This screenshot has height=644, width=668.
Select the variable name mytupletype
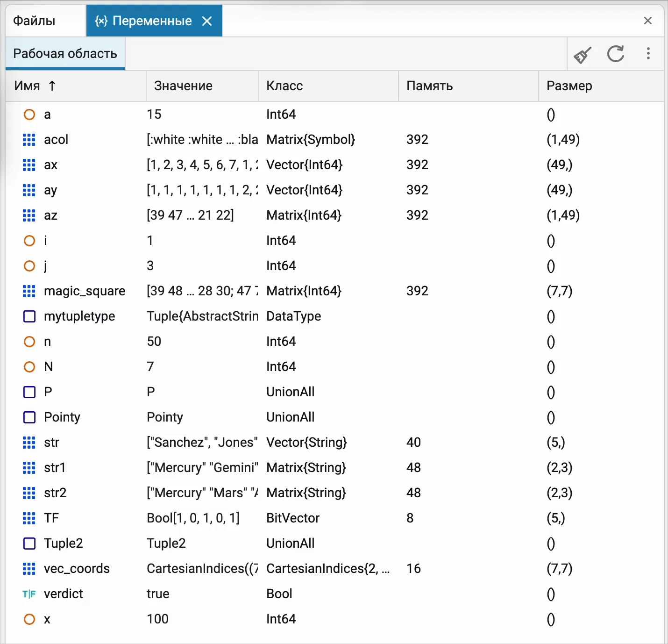(79, 316)
